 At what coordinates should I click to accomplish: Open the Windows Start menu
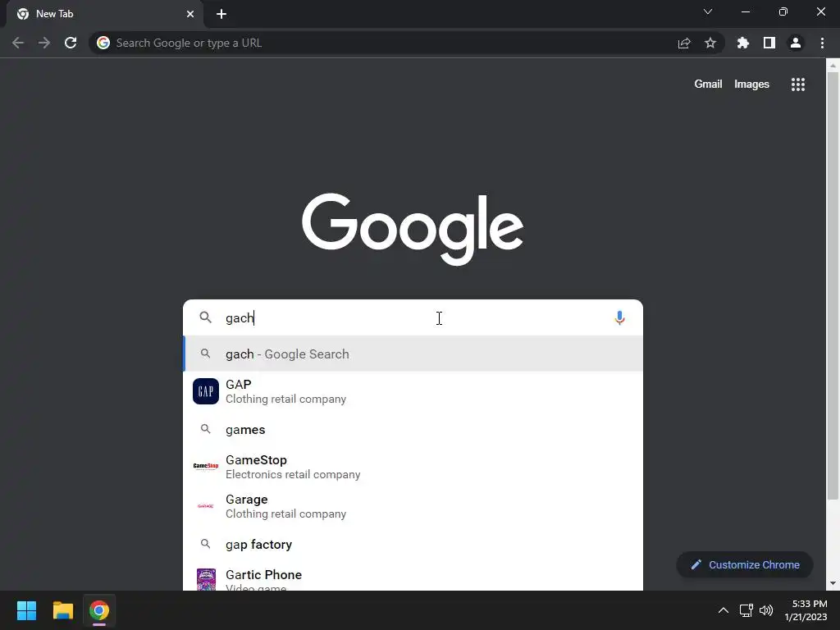pos(26,610)
